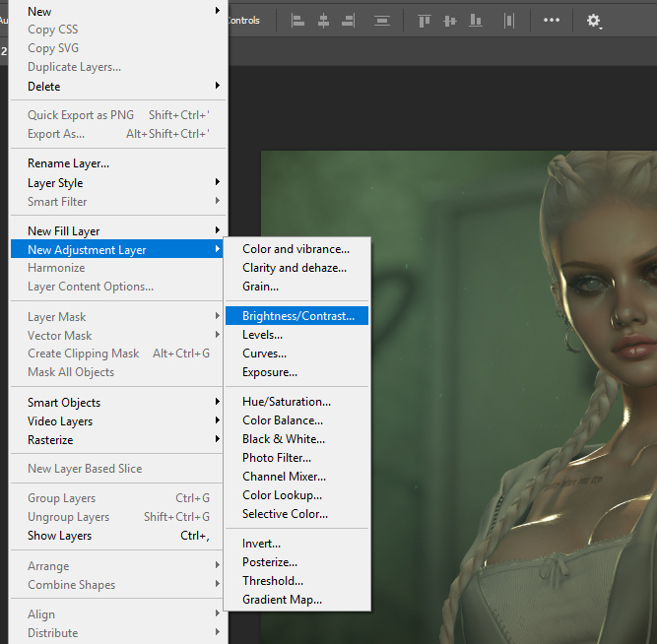
Task: Select Gradient Map... adjustment layer
Action: (296, 600)
